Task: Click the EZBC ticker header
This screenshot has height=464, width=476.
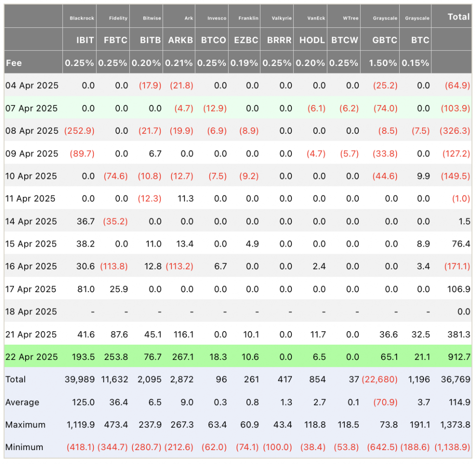Action: click(x=246, y=40)
